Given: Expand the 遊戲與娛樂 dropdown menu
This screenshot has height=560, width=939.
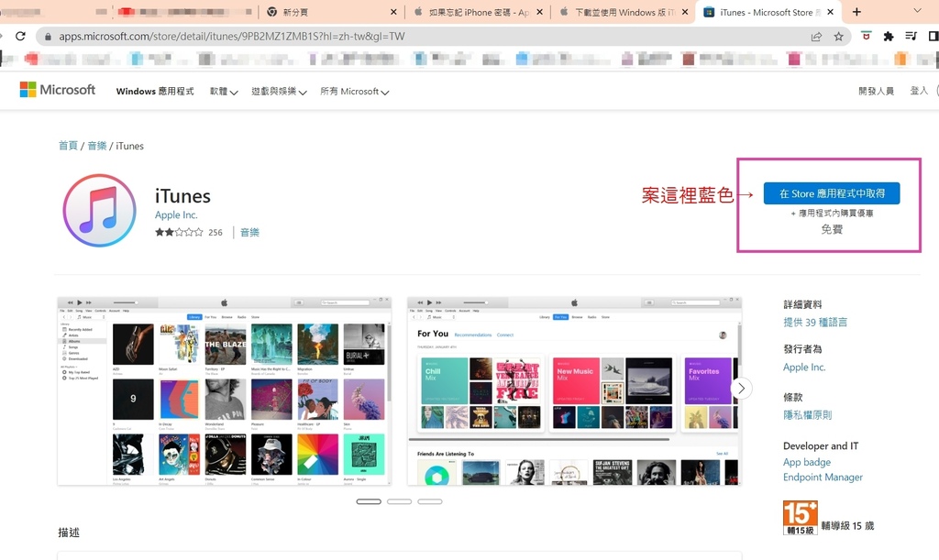Looking at the screenshot, I should point(279,92).
